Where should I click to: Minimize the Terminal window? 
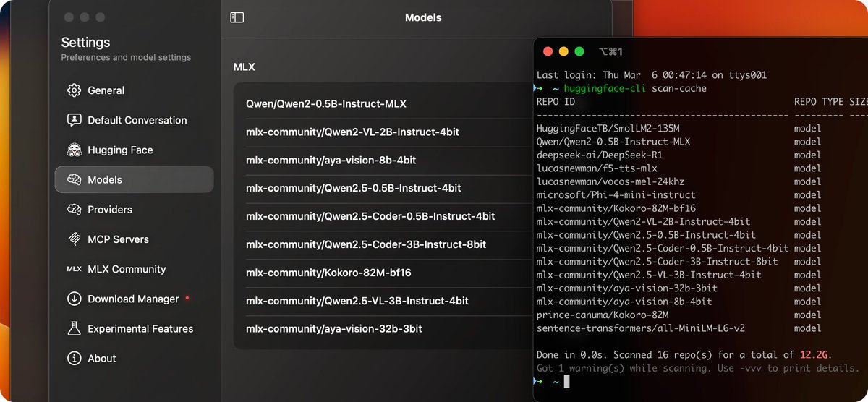point(563,51)
